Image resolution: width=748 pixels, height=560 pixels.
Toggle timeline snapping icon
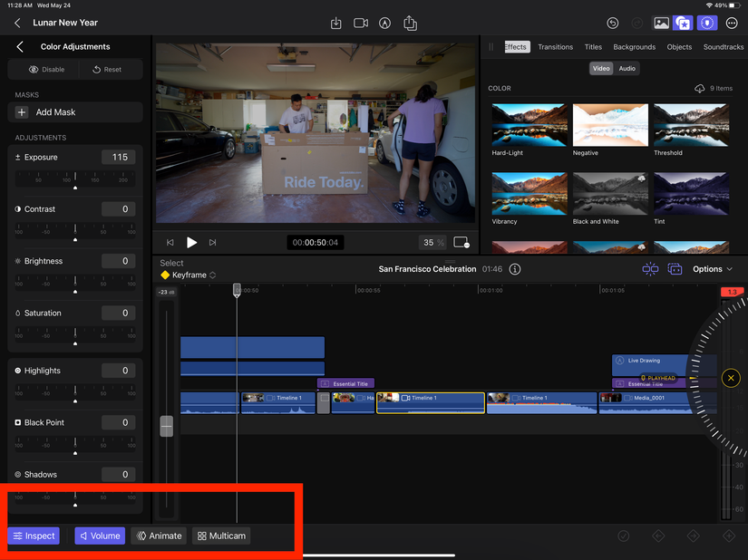click(x=650, y=269)
